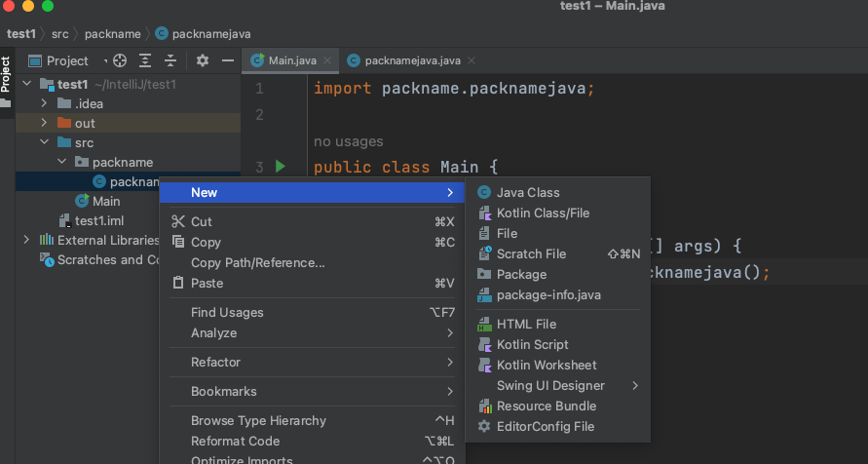Expand the out folder arrow

[44, 123]
